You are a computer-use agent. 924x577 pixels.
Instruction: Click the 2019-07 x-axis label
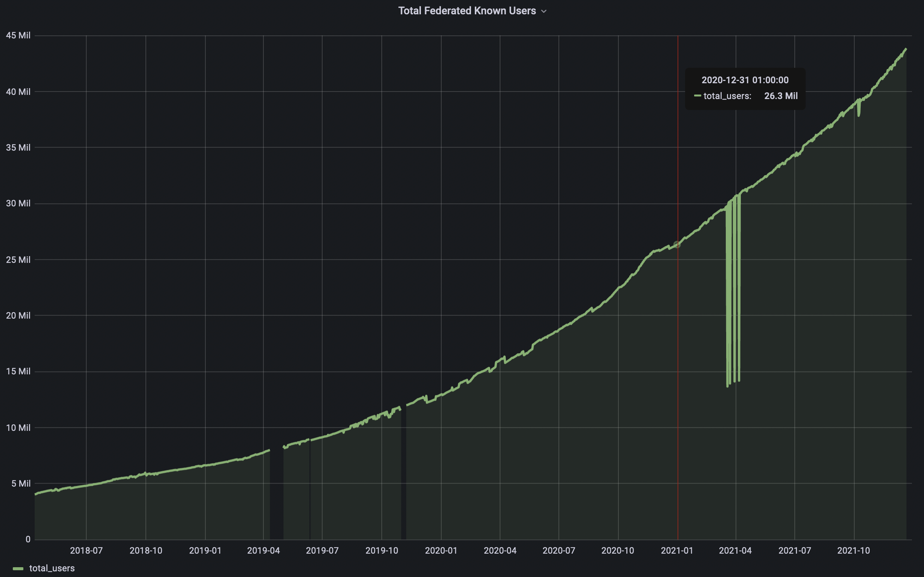pos(322,551)
